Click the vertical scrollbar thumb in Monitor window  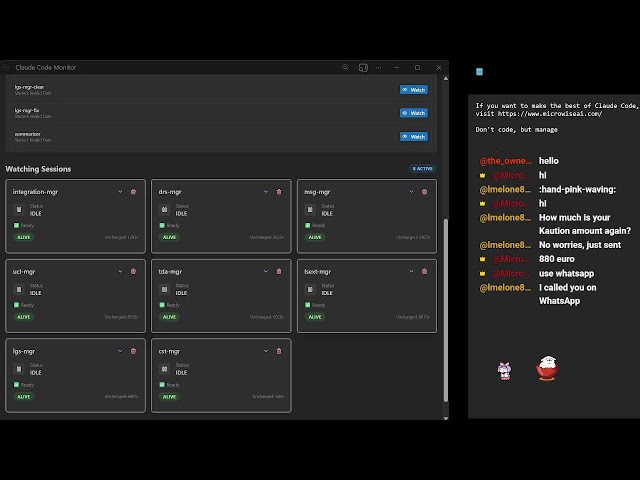click(446, 310)
